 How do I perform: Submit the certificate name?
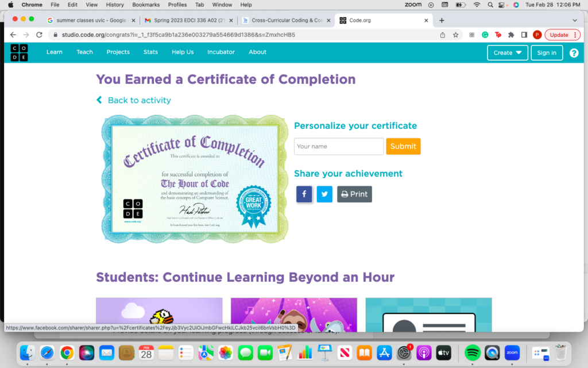[x=403, y=147]
